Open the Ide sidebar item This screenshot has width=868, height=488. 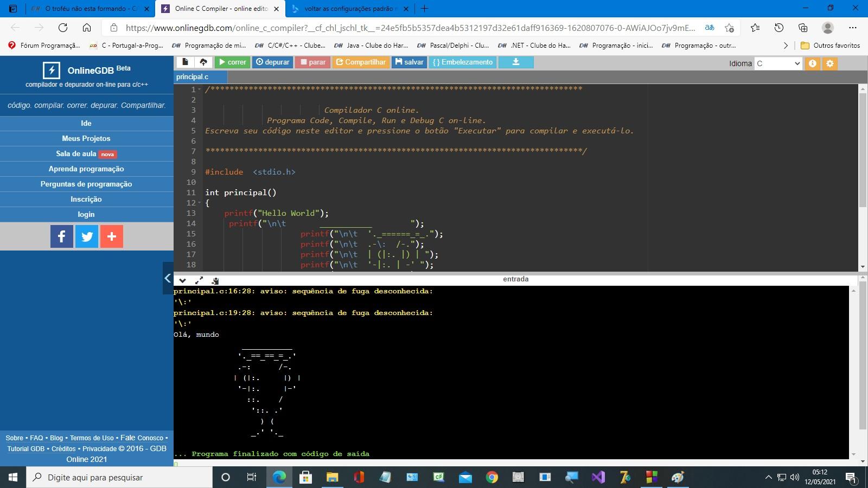86,123
